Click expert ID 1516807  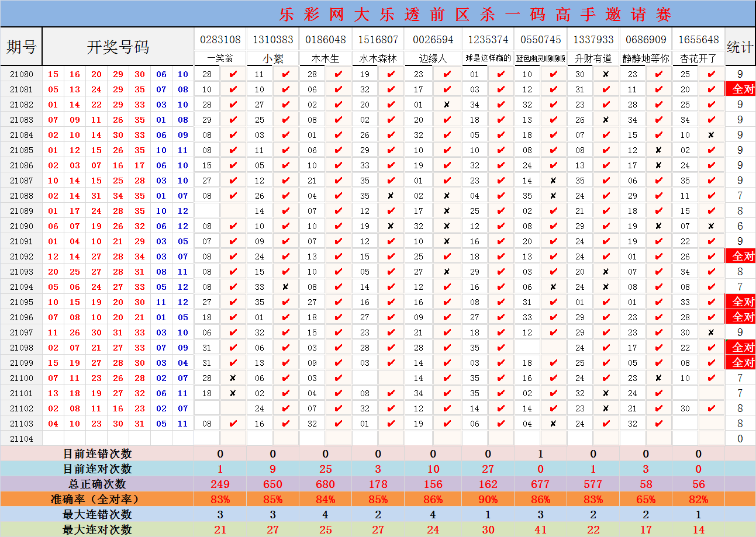click(378, 40)
